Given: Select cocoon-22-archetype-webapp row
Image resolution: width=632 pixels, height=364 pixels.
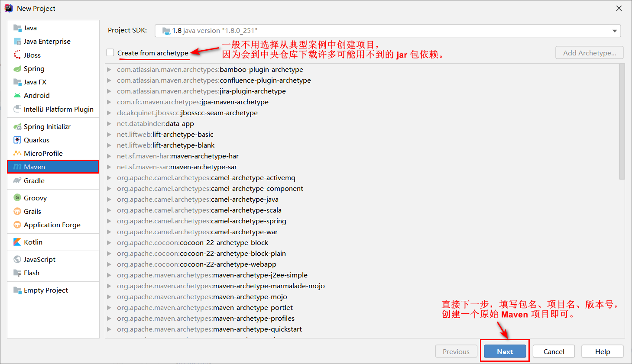Looking at the screenshot, I should [362, 264].
